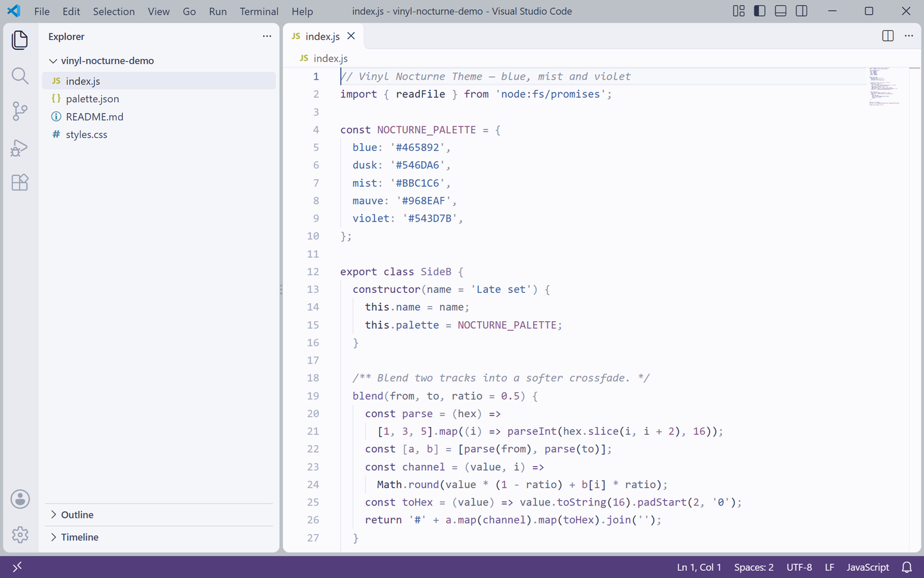924x578 pixels.
Task: Open notifications bell in status bar
Action: point(907,567)
